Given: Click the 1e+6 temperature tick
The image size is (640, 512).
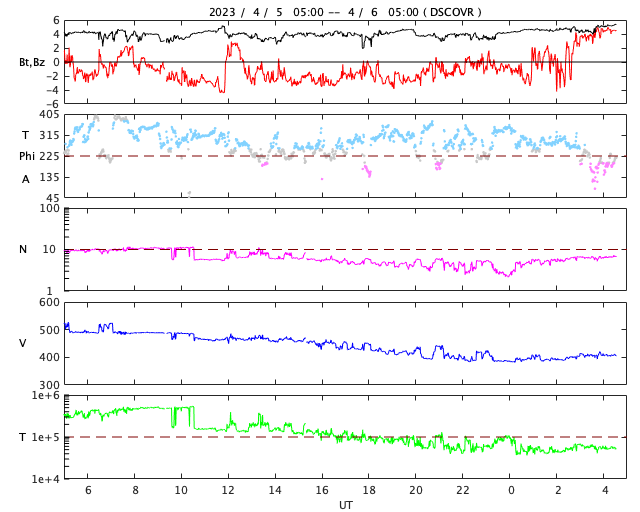Looking at the screenshot, I should [x=45, y=395].
